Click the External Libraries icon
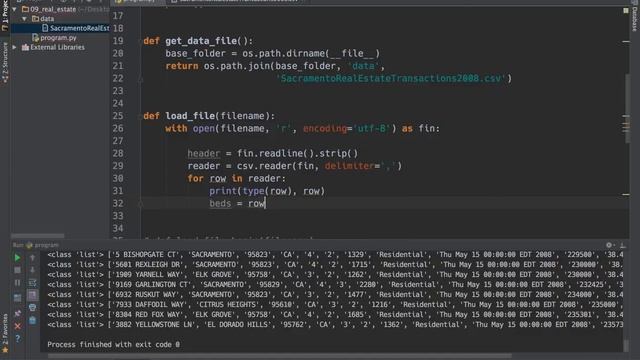The height and width of the screenshot is (360, 640). coord(25,47)
